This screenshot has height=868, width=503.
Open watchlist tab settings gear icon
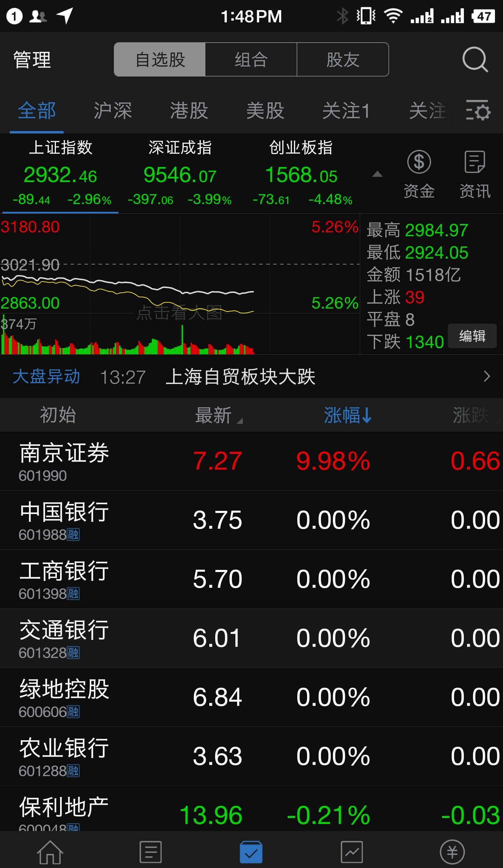(478, 110)
